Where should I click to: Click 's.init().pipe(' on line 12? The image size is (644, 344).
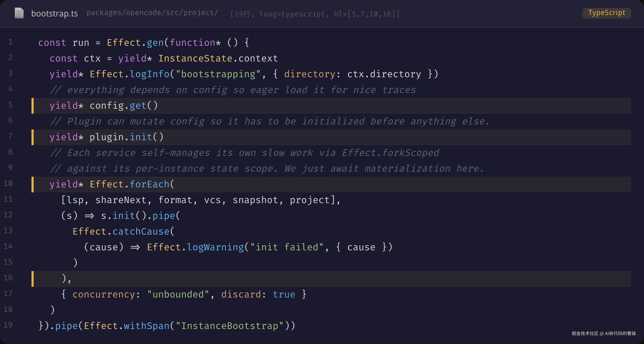140,216
